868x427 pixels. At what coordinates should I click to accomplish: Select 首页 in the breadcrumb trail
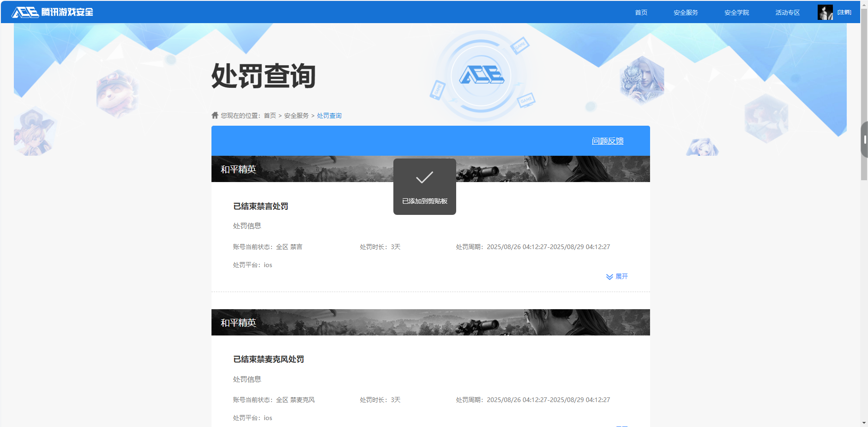[x=269, y=115]
